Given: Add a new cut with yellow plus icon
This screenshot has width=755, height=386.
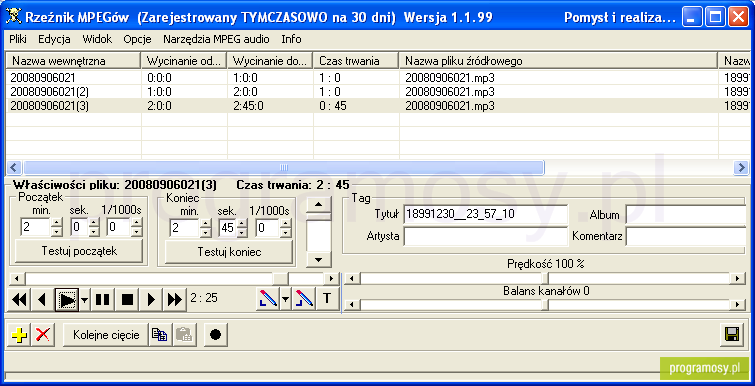Looking at the screenshot, I should 19,335.
